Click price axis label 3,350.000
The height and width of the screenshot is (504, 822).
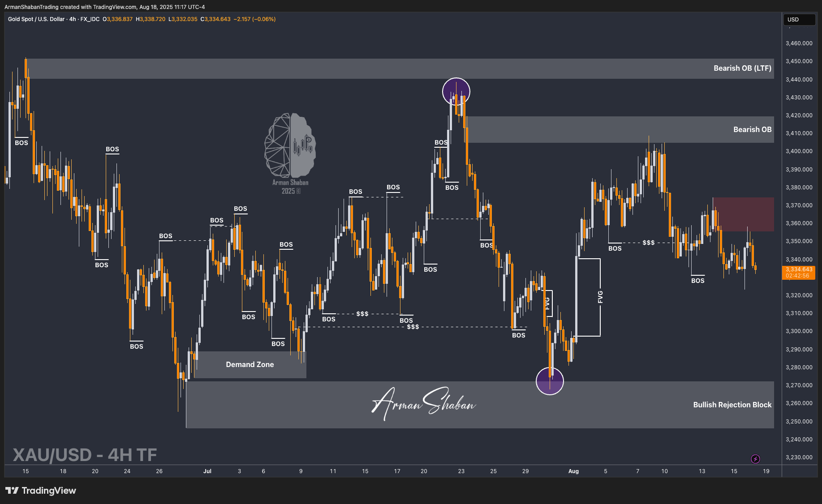[799, 241]
